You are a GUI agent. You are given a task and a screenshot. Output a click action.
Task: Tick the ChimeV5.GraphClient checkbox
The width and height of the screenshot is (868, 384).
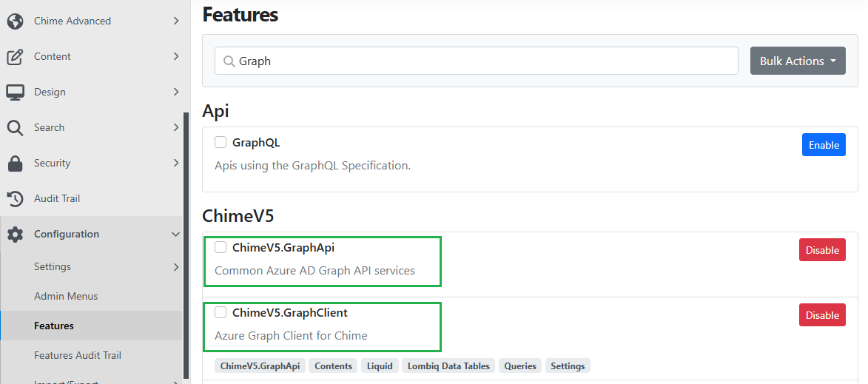pos(221,312)
